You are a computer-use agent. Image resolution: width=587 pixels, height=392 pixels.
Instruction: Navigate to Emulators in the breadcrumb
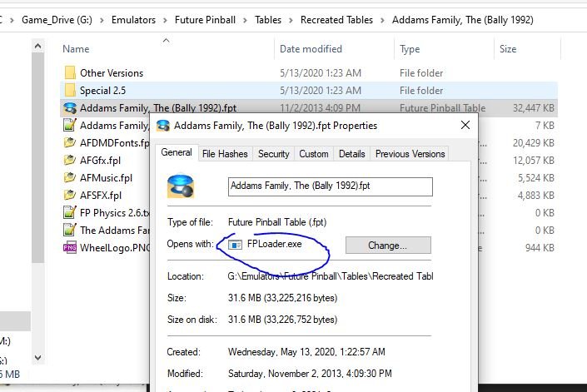tap(133, 20)
